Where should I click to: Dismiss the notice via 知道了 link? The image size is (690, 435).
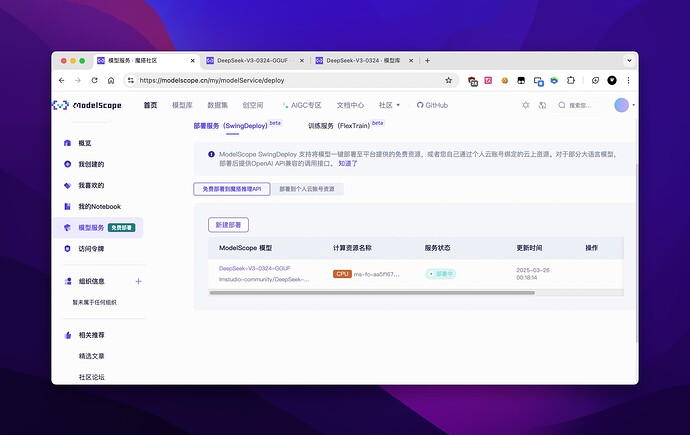(x=348, y=163)
